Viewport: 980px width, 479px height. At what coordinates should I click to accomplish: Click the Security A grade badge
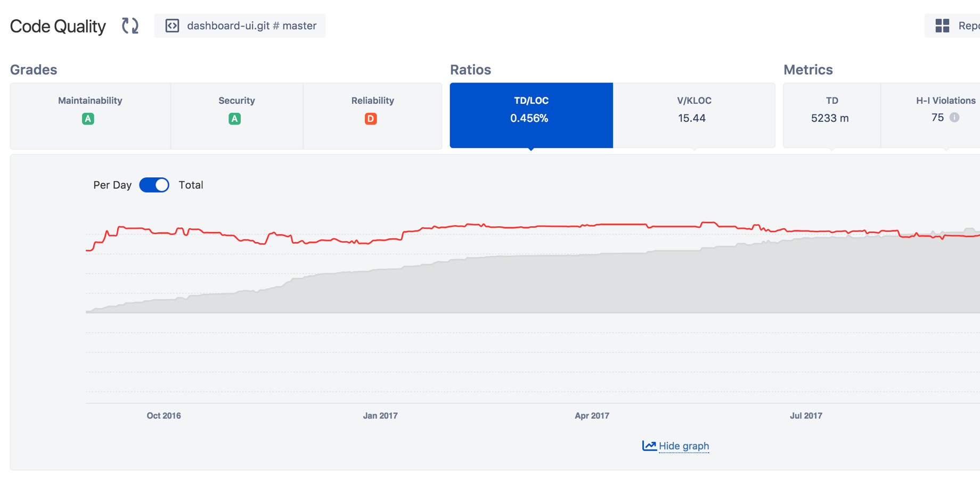(234, 119)
